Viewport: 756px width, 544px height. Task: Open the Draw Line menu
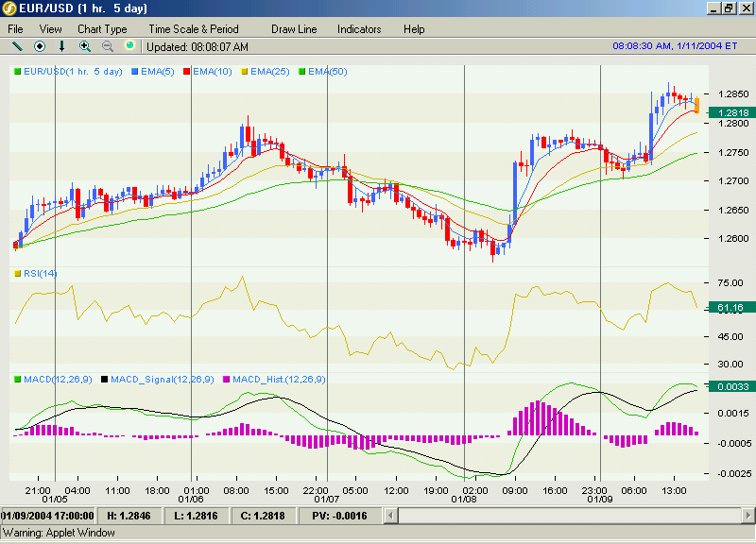[294, 29]
